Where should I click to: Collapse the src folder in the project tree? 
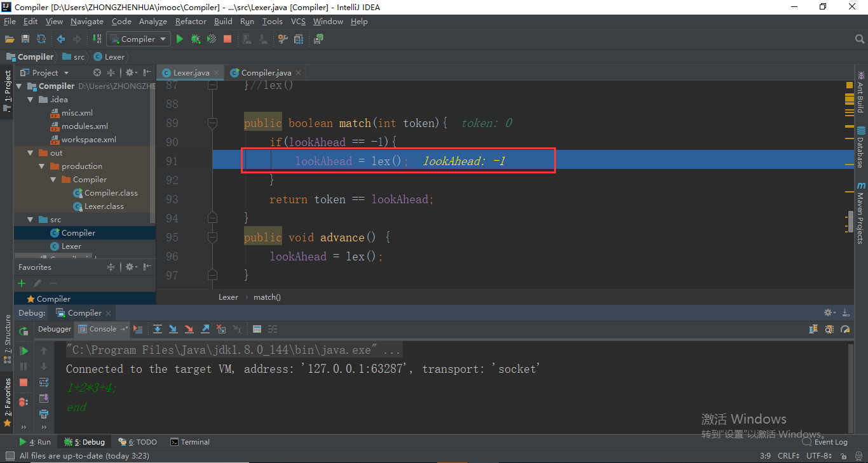(x=30, y=220)
